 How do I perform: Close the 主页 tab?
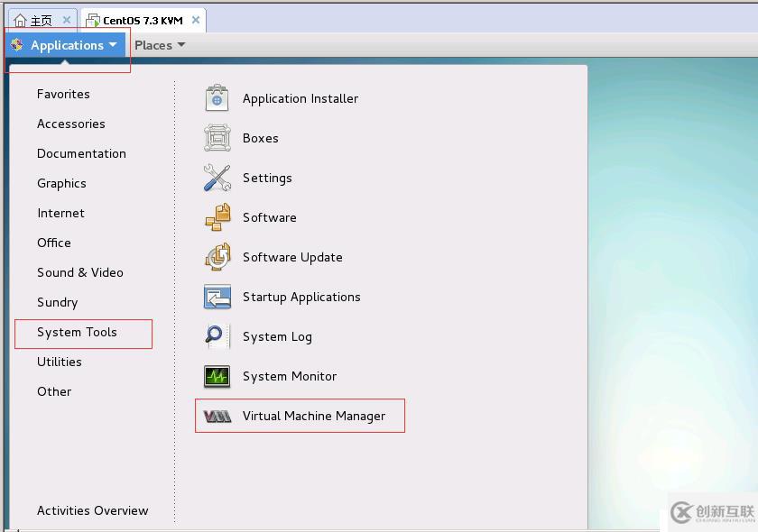point(67,20)
